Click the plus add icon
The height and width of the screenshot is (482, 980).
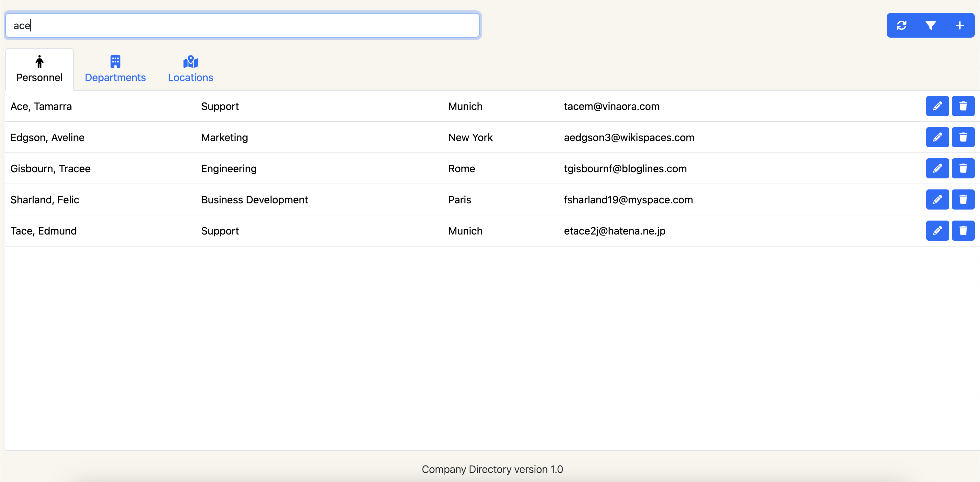(960, 26)
